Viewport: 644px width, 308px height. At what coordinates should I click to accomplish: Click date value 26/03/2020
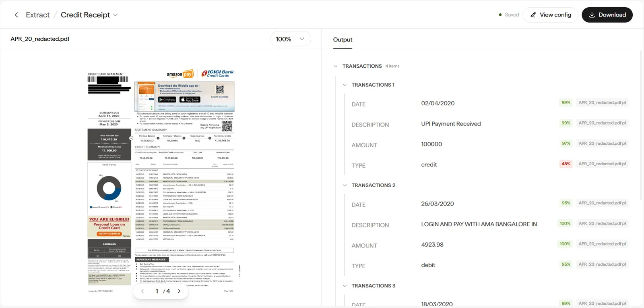click(x=438, y=204)
